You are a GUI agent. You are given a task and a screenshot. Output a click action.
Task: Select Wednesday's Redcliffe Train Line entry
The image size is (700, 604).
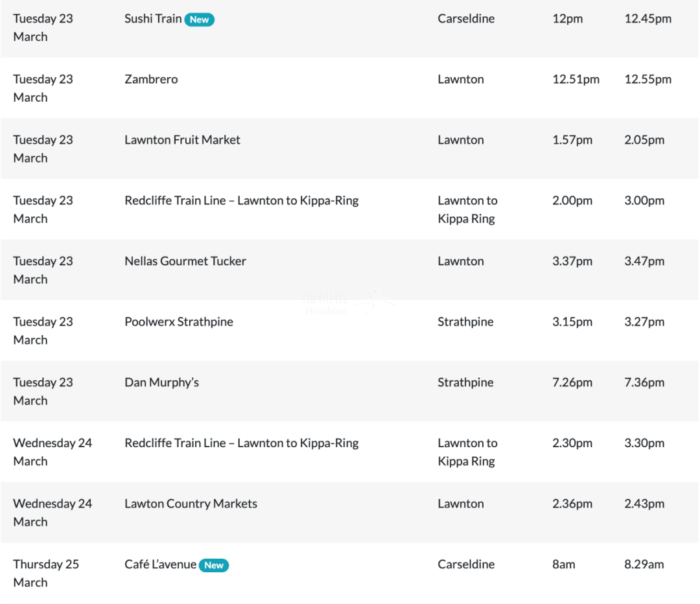pyautogui.click(x=242, y=443)
